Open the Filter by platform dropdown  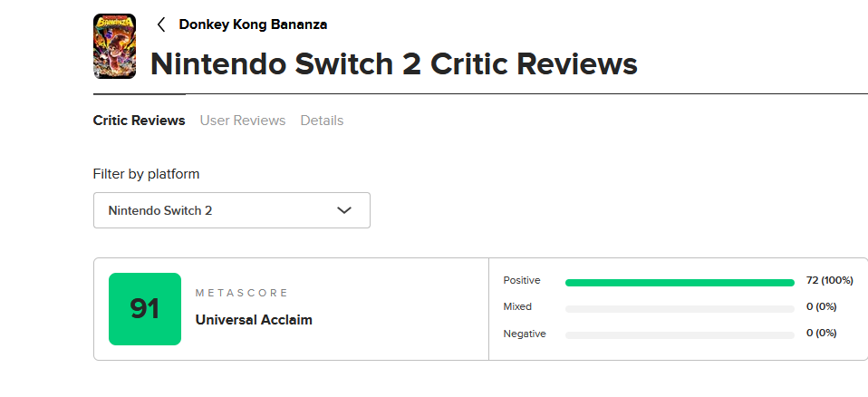(x=232, y=210)
